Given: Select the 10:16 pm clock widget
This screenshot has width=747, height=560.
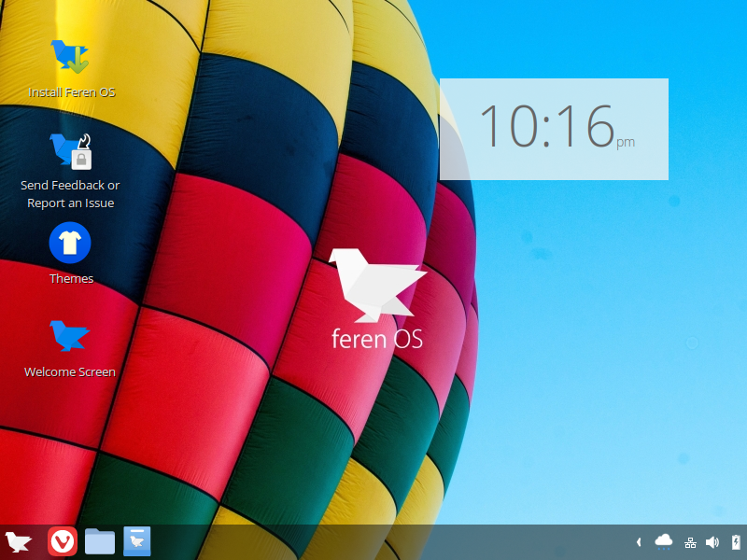Looking at the screenshot, I should click(x=554, y=129).
